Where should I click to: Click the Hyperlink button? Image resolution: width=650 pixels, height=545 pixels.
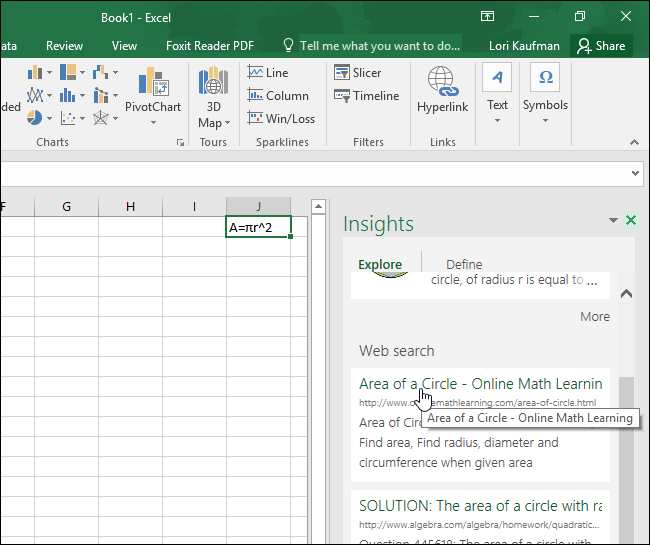click(443, 90)
